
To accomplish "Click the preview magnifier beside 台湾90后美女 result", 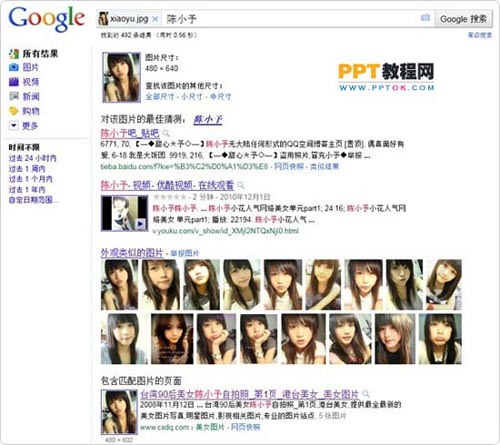I will (x=366, y=394).
